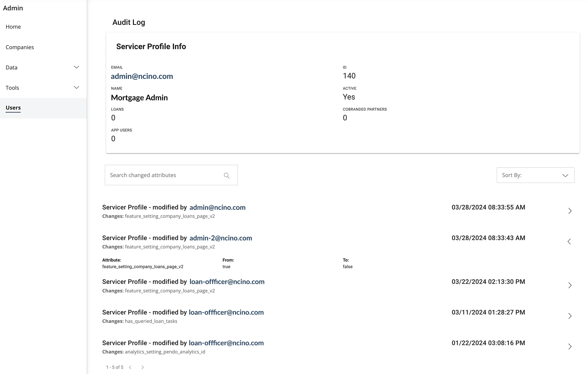The height and width of the screenshot is (374, 588).
Task: Open the admin-2@ncino.com profile link
Action: [221, 238]
